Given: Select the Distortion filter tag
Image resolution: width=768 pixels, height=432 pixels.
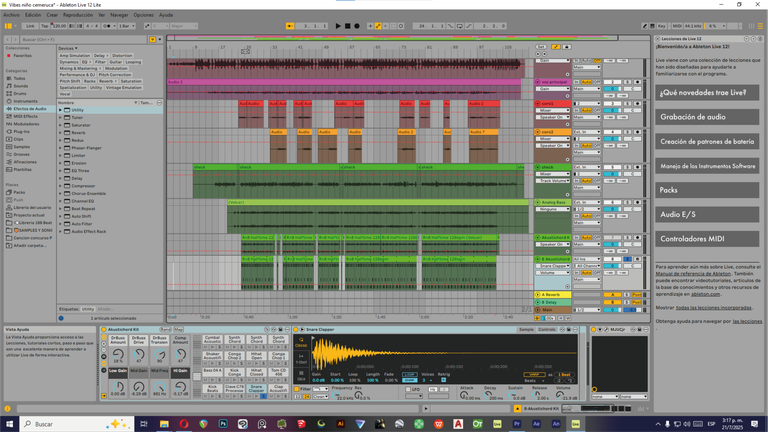Looking at the screenshot, I should 122,56.
